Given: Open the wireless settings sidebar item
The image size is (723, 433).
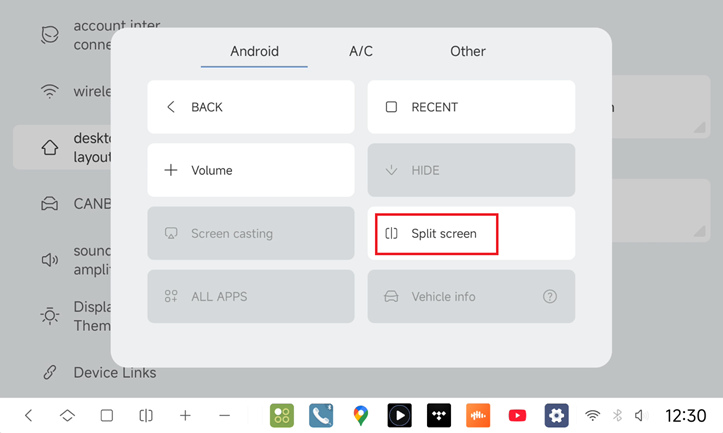Looking at the screenshot, I should click(62, 91).
